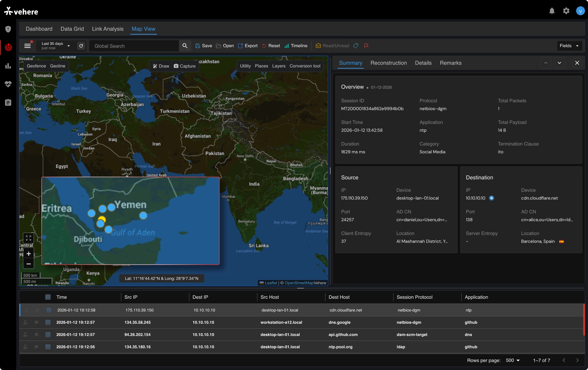Screen dimensions: 588x370
Task: Open the Reconstruction tab
Action: click(388, 63)
